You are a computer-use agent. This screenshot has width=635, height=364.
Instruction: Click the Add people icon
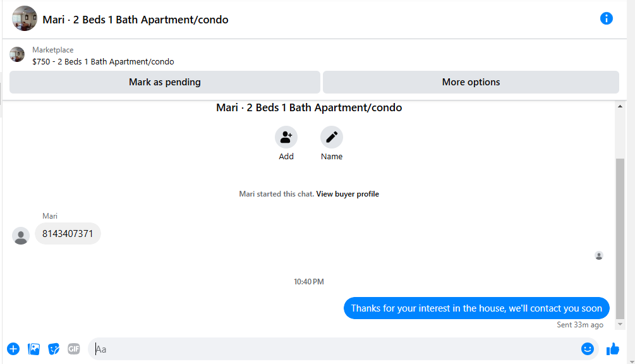[x=286, y=137]
